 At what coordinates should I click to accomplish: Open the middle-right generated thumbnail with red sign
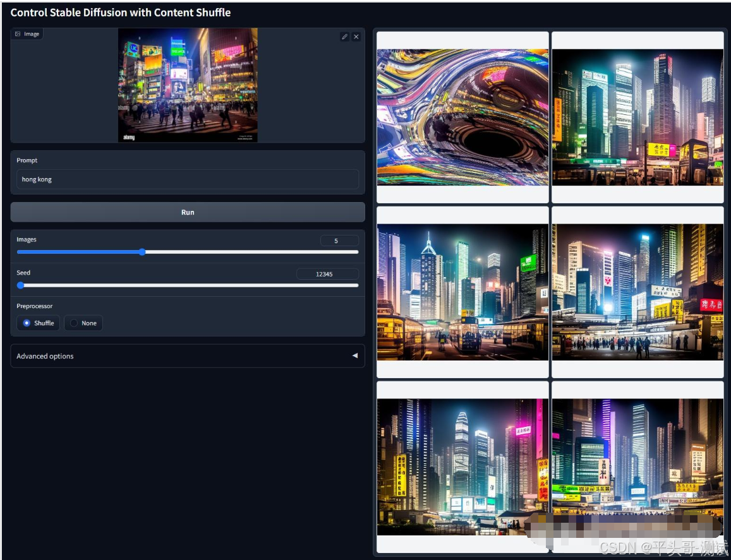point(637,292)
